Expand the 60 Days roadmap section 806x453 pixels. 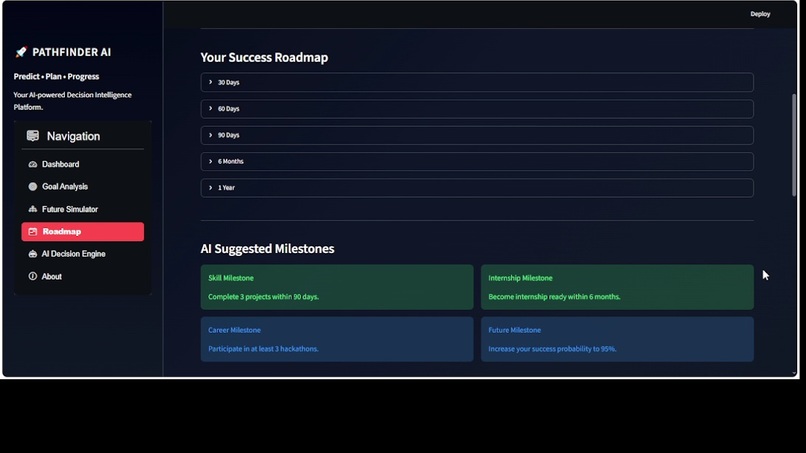[x=477, y=108]
